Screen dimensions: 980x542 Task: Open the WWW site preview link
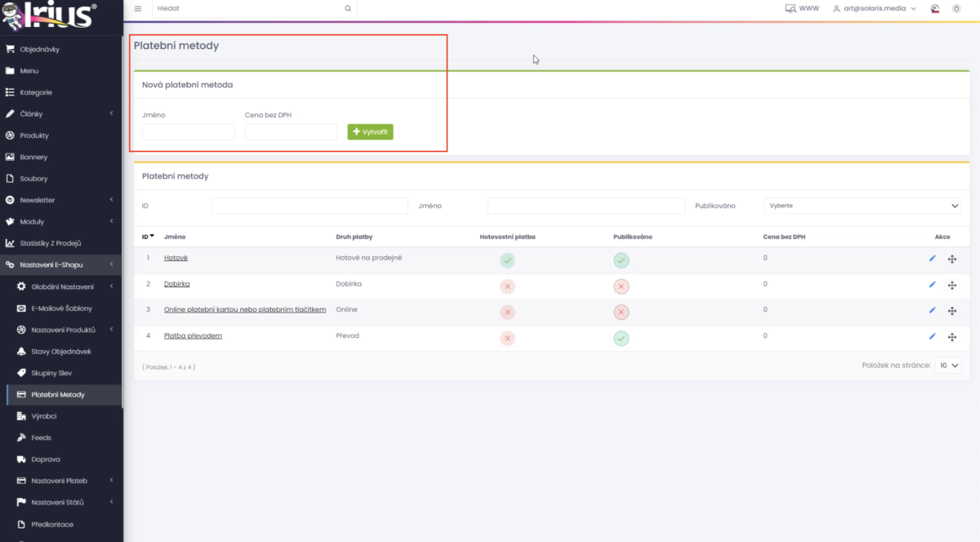pyautogui.click(x=802, y=8)
